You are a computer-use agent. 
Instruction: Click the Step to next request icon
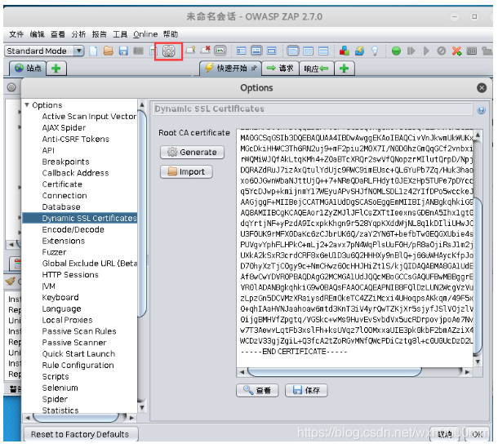point(411,51)
